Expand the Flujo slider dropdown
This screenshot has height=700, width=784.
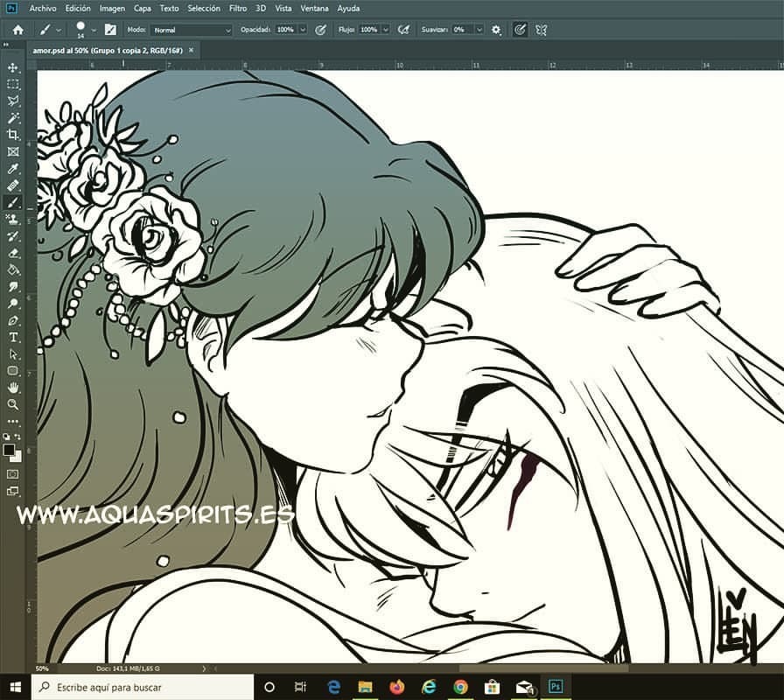(x=386, y=30)
